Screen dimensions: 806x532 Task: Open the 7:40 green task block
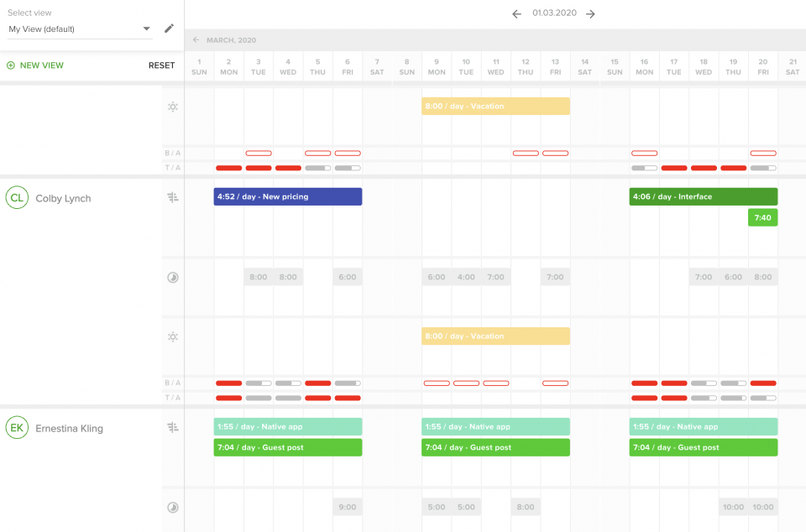coord(763,217)
